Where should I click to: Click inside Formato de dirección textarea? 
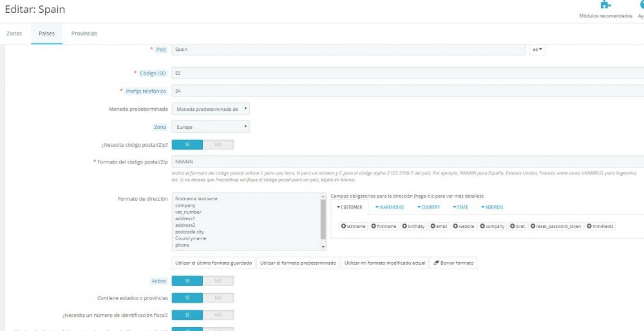[x=246, y=222]
